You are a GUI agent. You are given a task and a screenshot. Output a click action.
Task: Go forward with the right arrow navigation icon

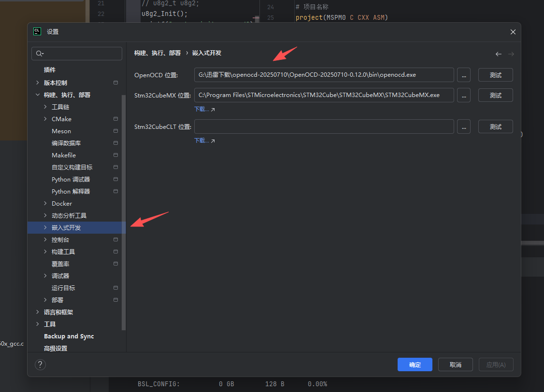tap(511, 54)
